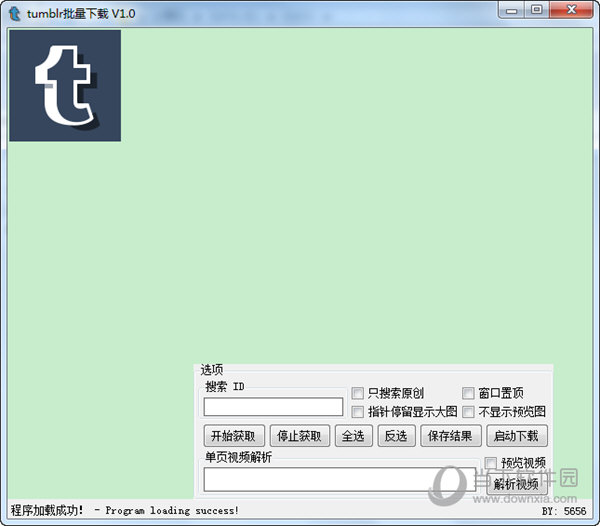Enable the 不显示预览图 checkbox
This screenshot has height=526, width=600.
(468, 412)
